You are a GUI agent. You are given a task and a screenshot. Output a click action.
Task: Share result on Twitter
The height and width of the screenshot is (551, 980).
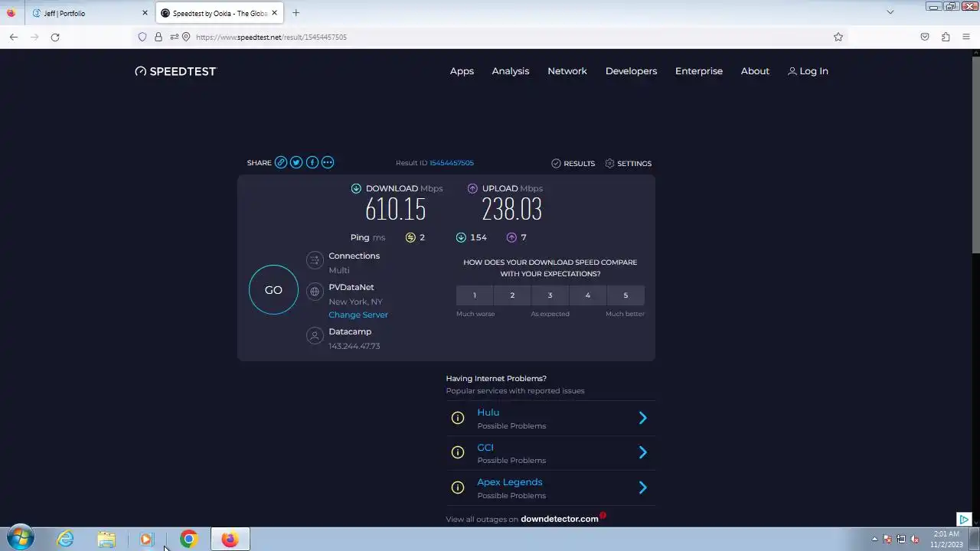(x=296, y=162)
